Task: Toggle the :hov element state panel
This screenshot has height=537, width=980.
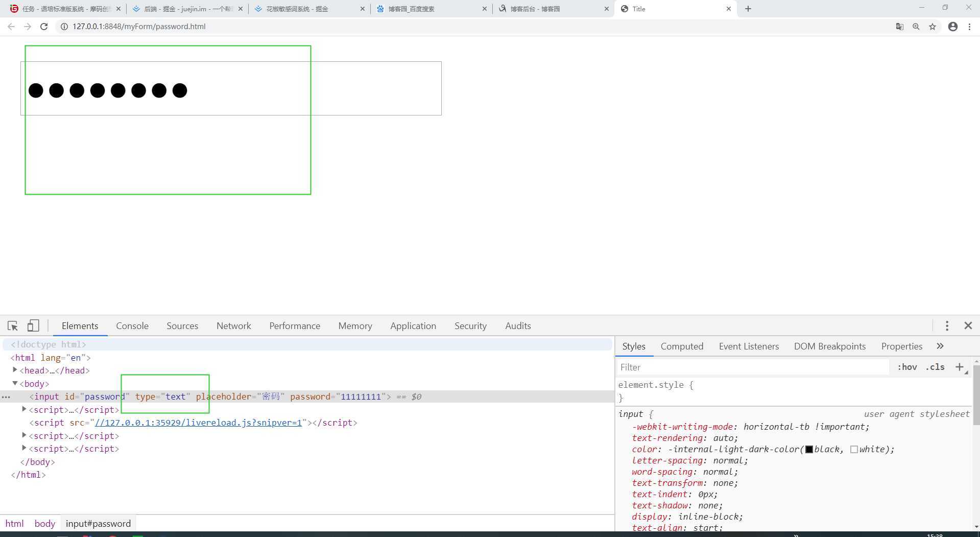Action: pos(907,367)
